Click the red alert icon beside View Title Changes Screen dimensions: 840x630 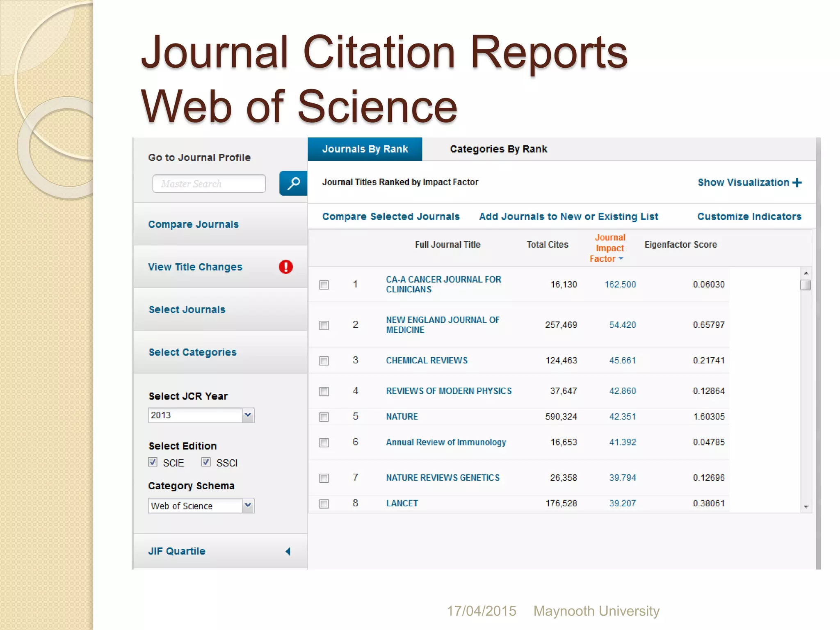pos(286,267)
